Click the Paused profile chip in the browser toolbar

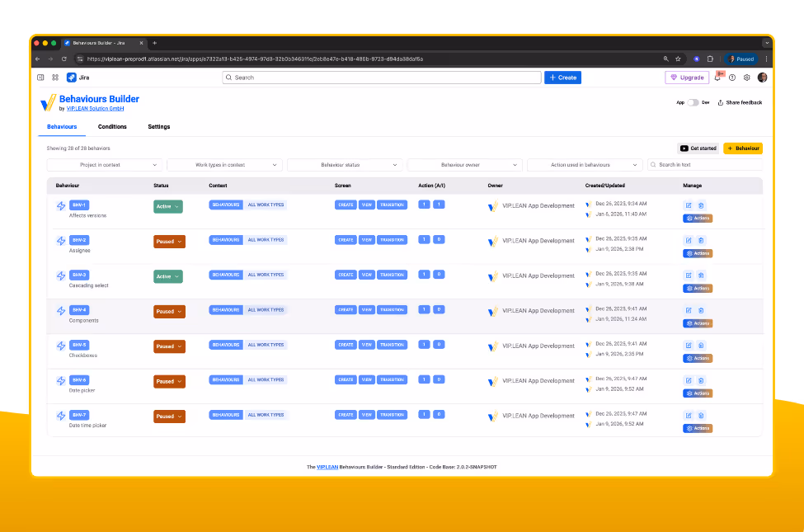coord(741,59)
